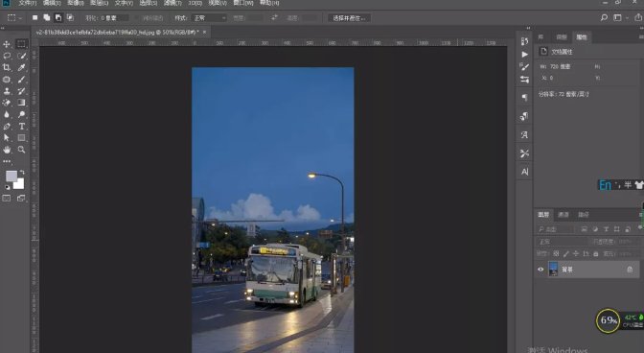
Task: Select the Dodge tool
Action: click(22, 114)
